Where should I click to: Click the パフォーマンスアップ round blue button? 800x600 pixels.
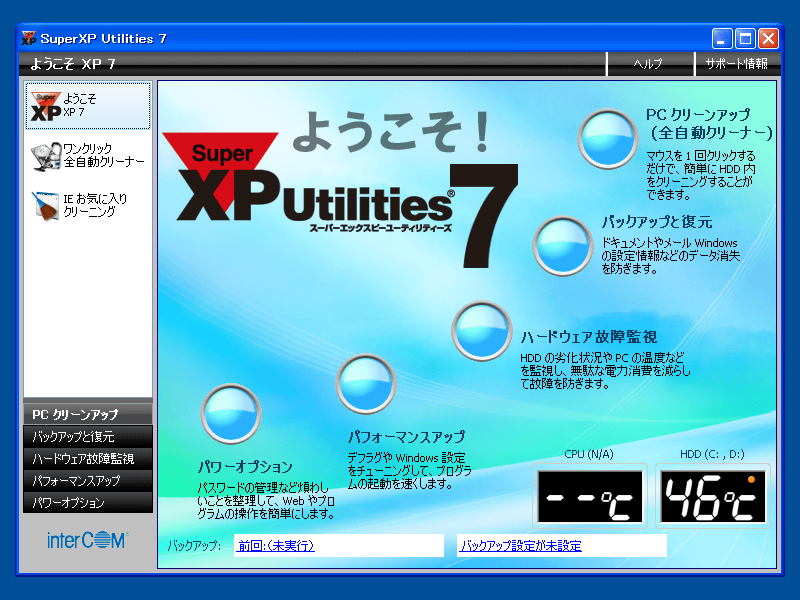(x=365, y=384)
